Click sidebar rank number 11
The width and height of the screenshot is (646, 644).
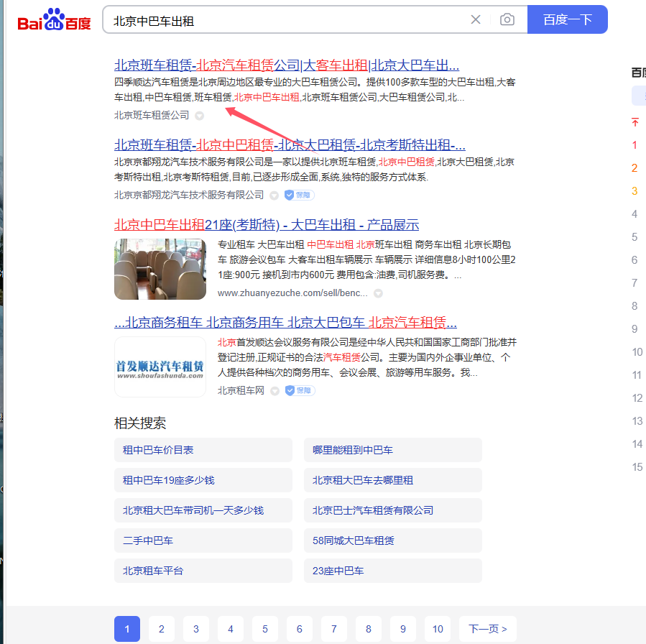click(x=637, y=375)
